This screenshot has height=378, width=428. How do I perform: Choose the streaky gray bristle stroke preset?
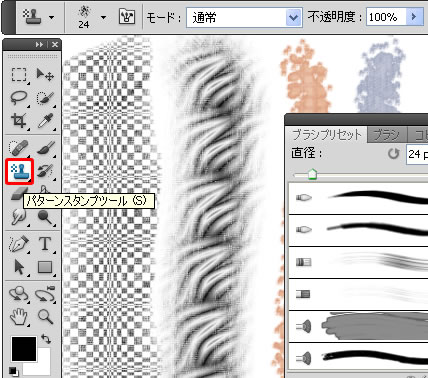[x=358, y=262]
